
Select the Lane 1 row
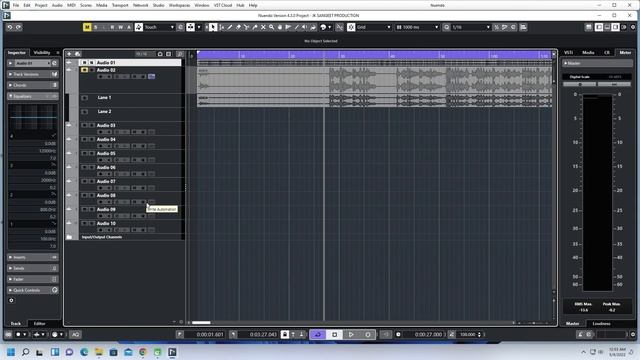pos(131,100)
